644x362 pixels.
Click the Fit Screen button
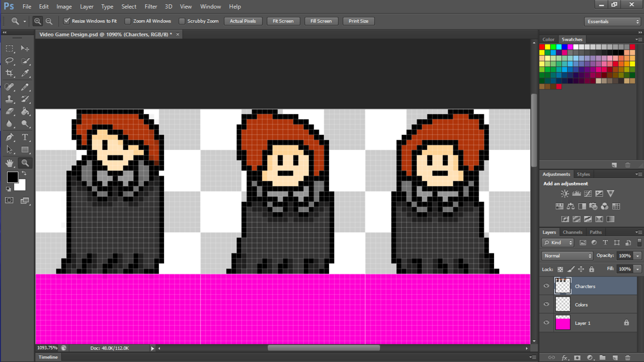coord(283,21)
